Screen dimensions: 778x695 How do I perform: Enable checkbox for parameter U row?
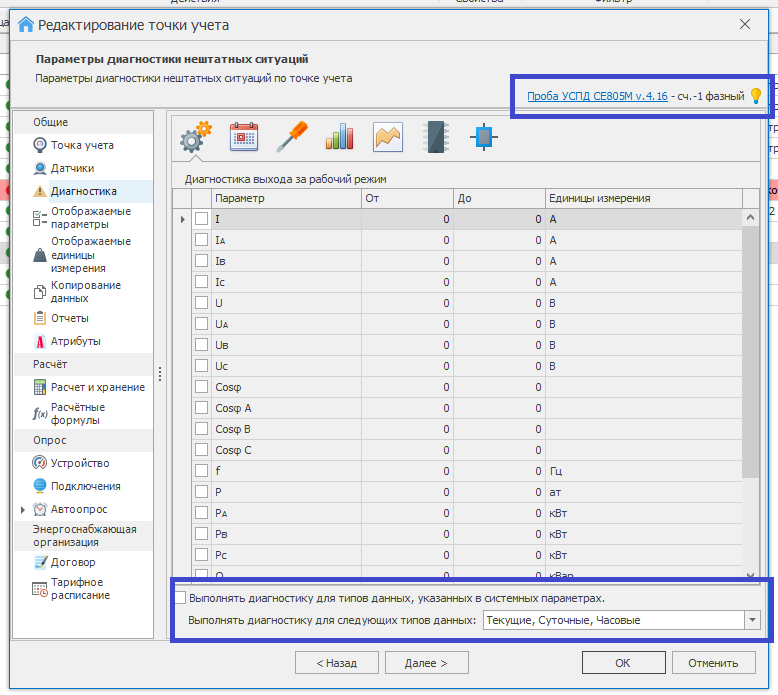point(202,303)
